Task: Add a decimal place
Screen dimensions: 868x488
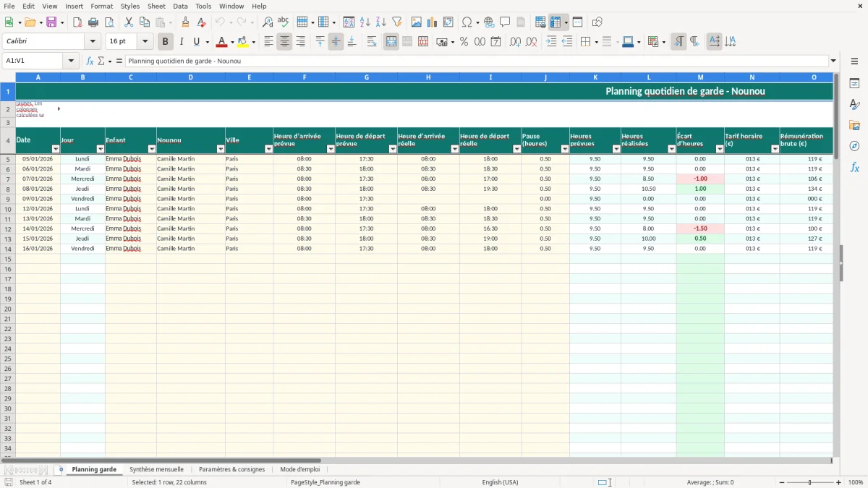Action: 515,42
